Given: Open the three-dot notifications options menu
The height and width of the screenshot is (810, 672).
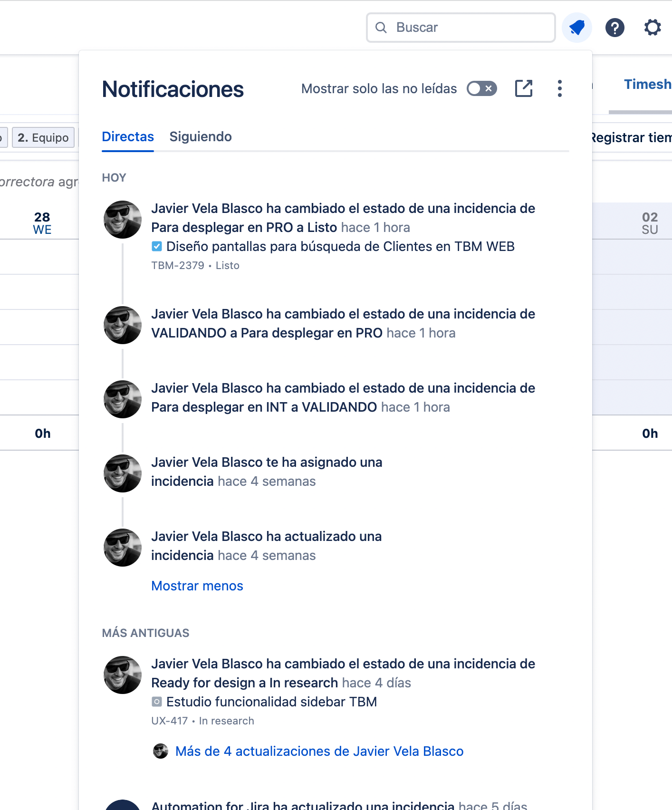Looking at the screenshot, I should click(x=560, y=88).
